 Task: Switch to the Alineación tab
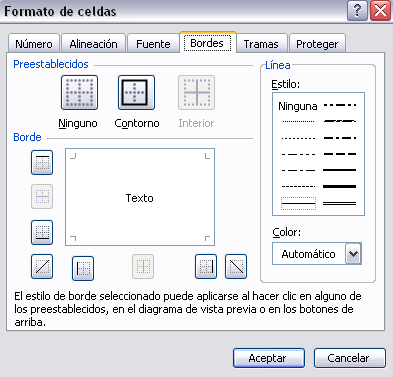(93, 43)
